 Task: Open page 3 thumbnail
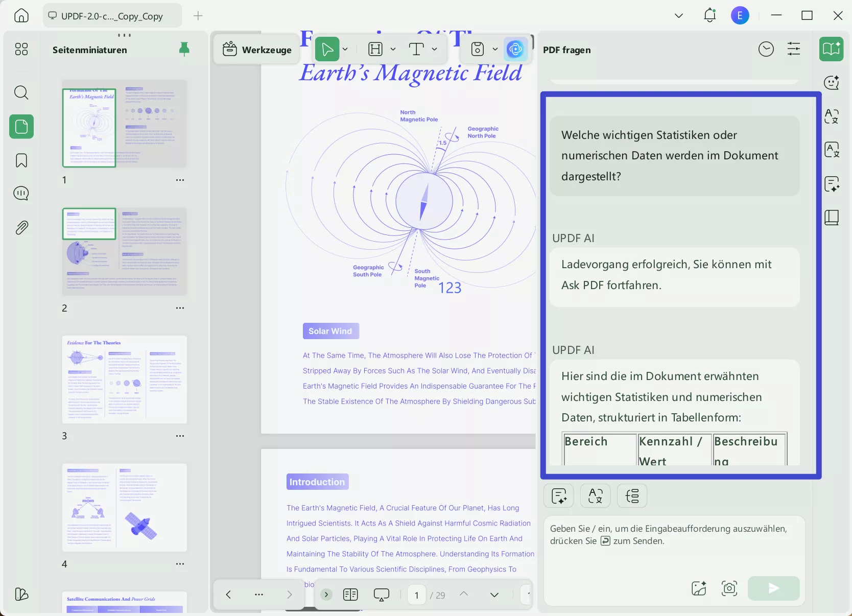pos(125,380)
